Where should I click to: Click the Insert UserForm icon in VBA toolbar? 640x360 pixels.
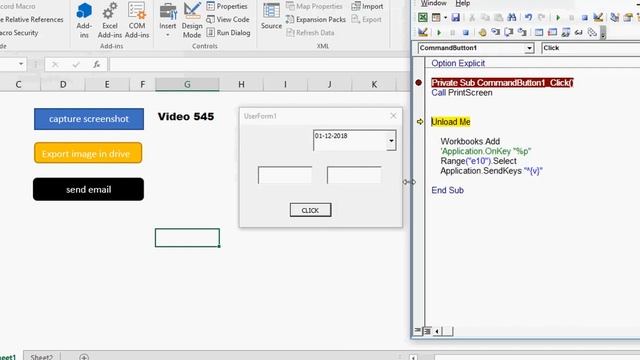click(x=436, y=17)
